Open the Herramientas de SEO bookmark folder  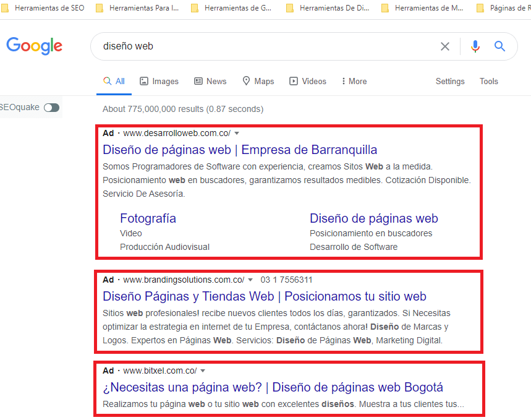[x=43, y=8]
